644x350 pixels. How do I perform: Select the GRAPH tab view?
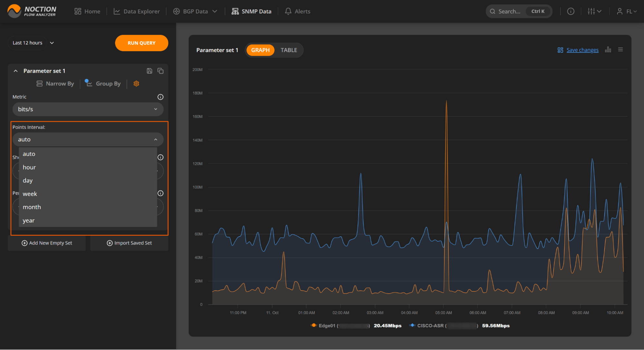click(259, 50)
